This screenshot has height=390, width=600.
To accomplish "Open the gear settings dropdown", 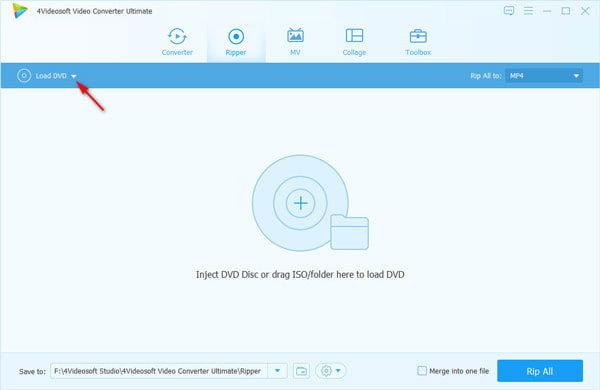I will [x=331, y=371].
